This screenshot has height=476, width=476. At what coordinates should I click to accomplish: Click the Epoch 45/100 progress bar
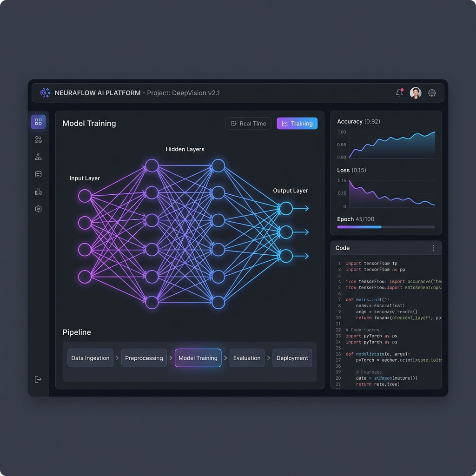point(386,227)
